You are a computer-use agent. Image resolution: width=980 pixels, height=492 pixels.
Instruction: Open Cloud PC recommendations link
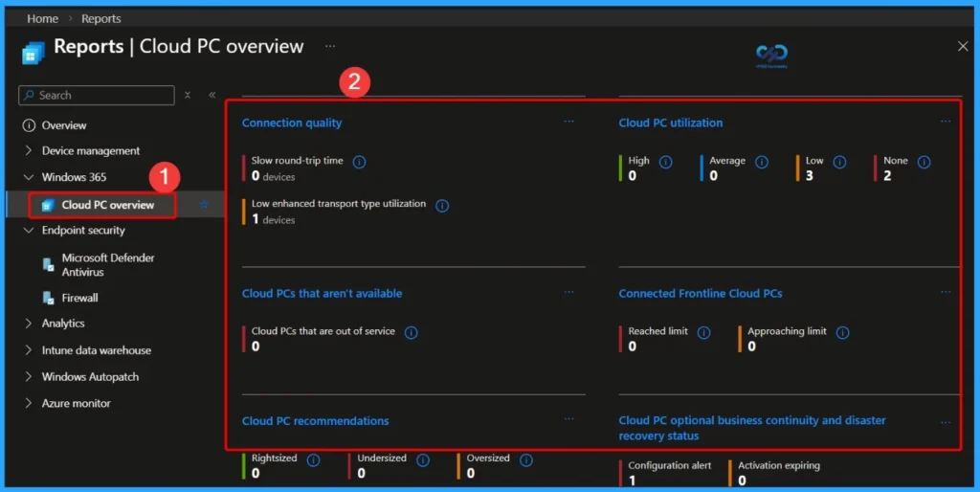[x=315, y=421]
